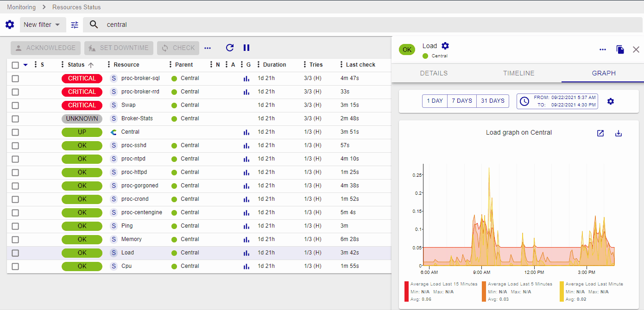644x310 pixels.
Task: Switch to the Timeline tab
Action: 519,73
